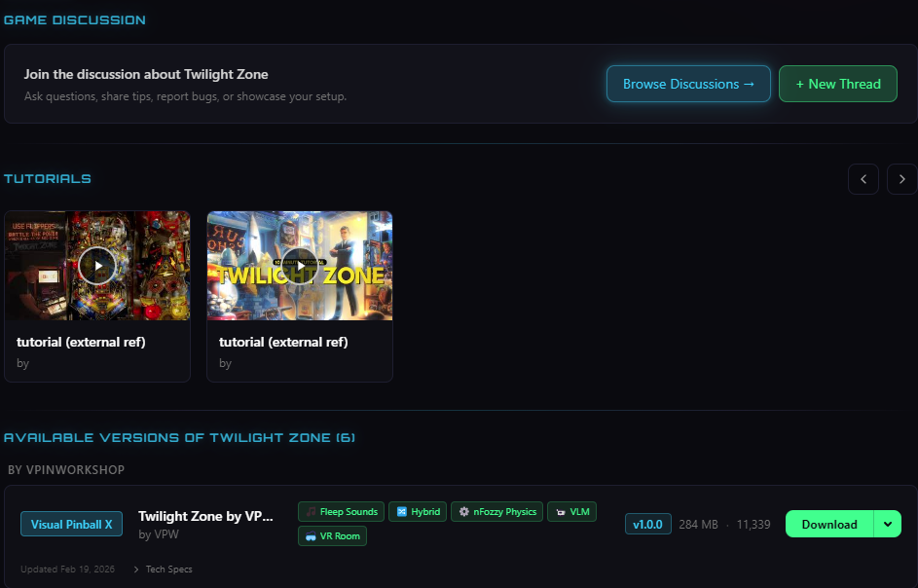The width and height of the screenshot is (918, 588).
Task: Go to next tutorials with right arrow
Action: (901, 179)
